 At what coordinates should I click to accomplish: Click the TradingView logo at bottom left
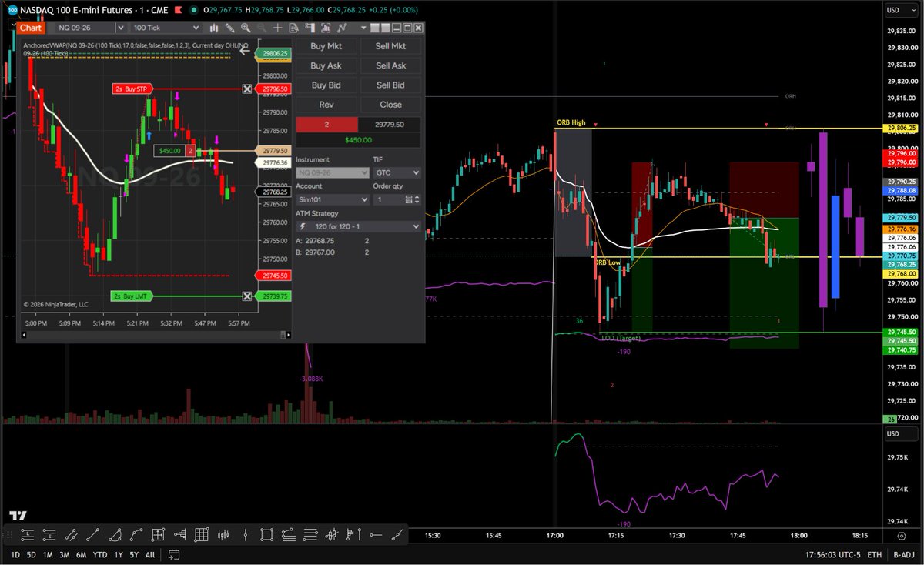coord(16,516)
